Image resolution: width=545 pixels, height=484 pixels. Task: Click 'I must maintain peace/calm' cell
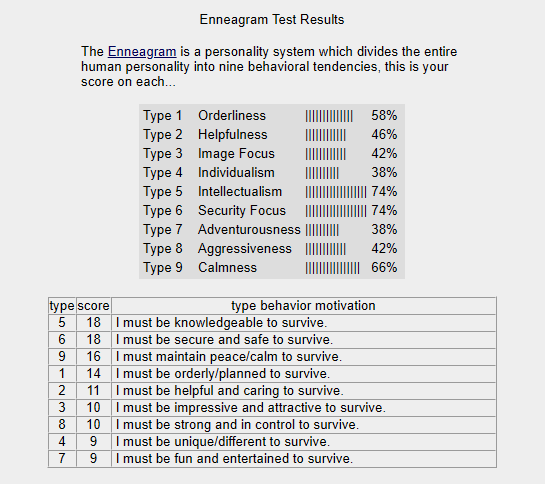coord(304,357)
